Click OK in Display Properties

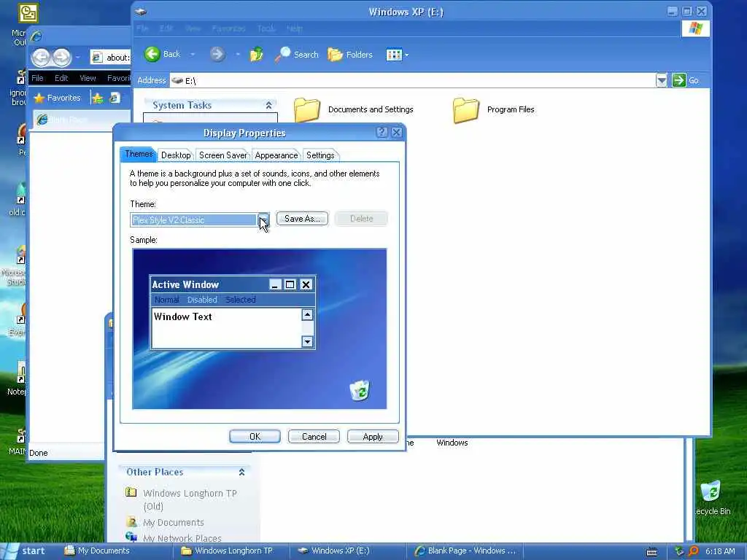(255, 437)
